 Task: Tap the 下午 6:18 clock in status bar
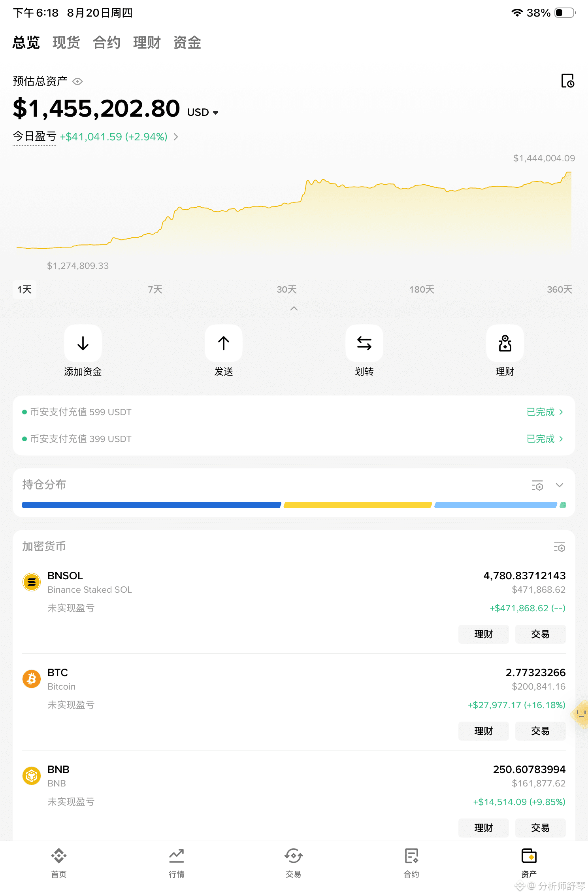click(x=36, y=13)
